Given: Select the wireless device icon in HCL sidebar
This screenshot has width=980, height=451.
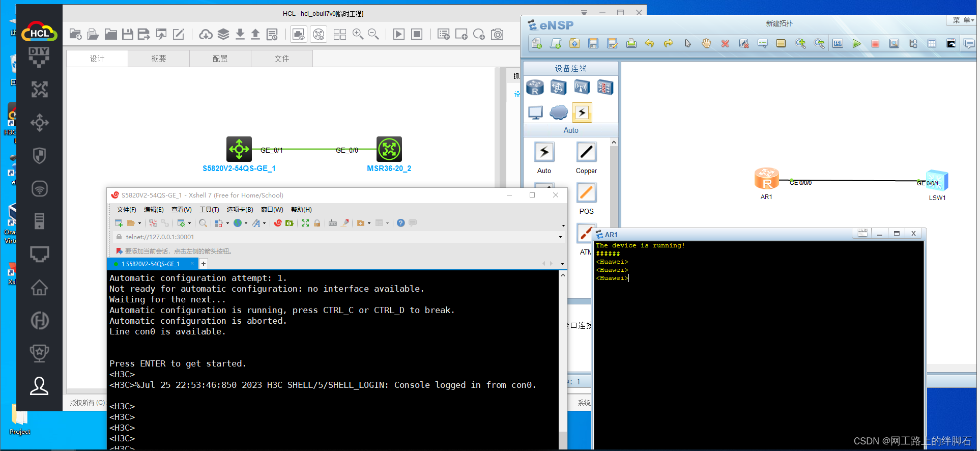Looking at the screenshot, I should tap(39, 189).
